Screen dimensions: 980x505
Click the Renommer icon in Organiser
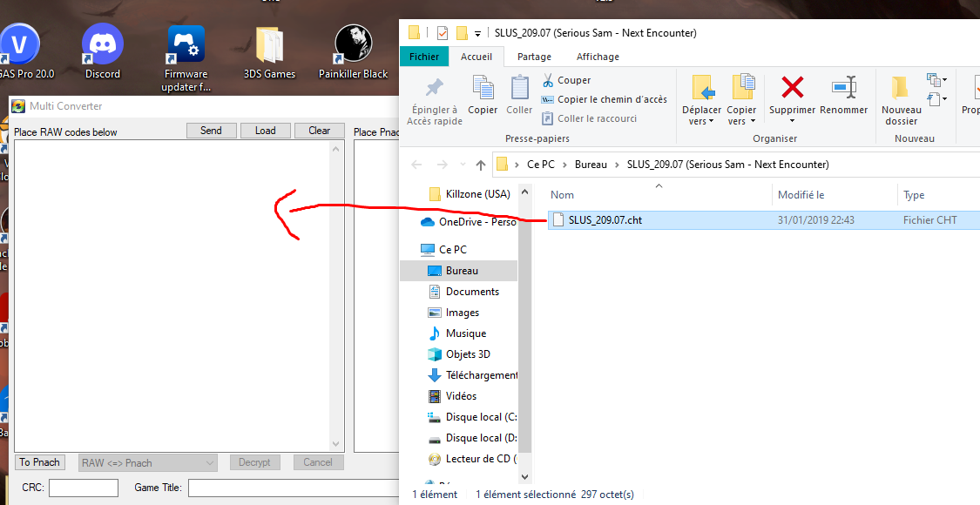[844, 87]
